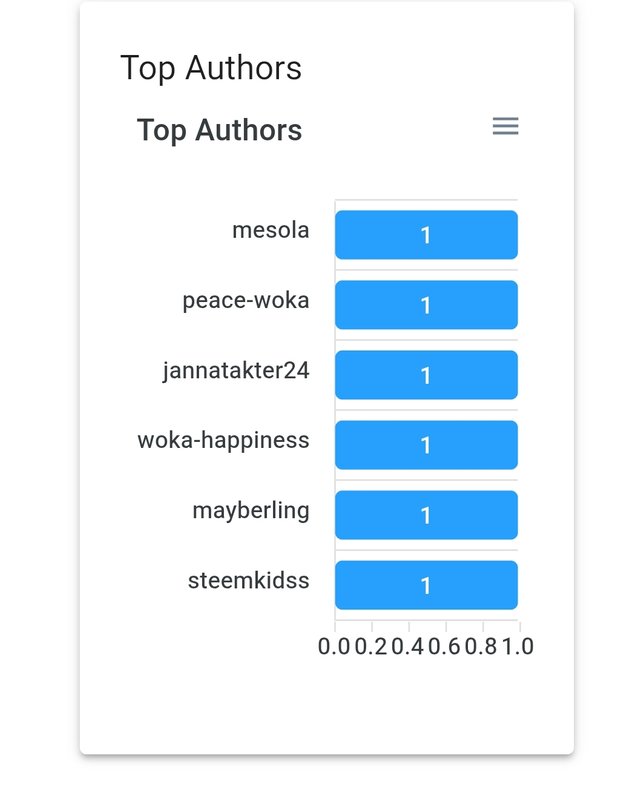Select the peace-woka bar
Image resolution: width=640 pixels, height=800 pixels.
tap(426, 305)
